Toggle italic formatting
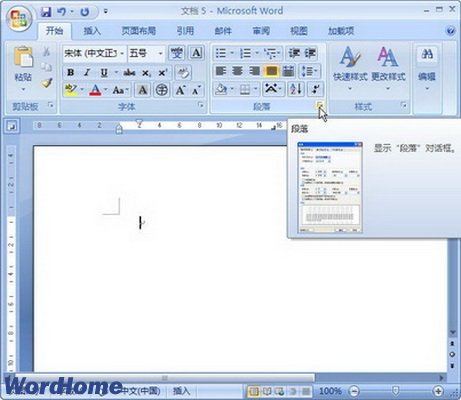The height and width of the screenshot is (400, 461). click(x=87, y=73)
